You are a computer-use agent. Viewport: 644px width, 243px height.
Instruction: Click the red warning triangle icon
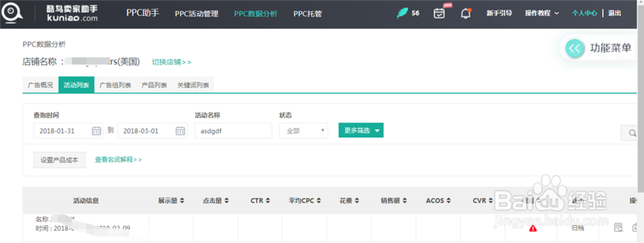pos(533,228)
